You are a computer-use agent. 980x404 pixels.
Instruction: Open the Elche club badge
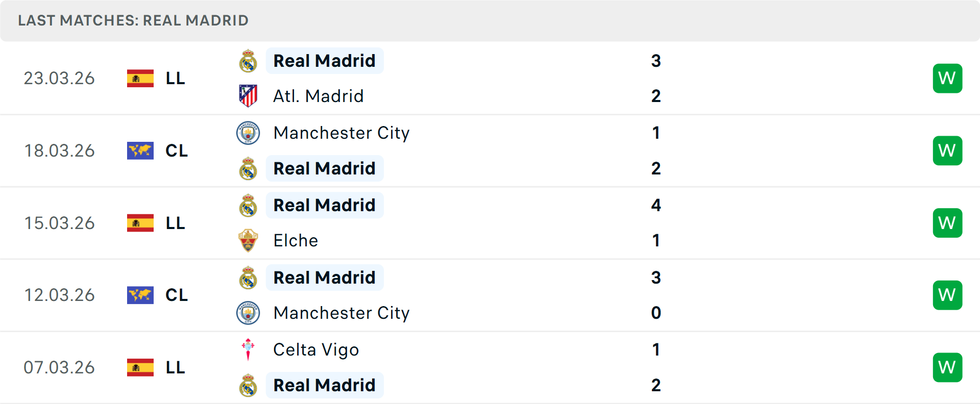tap(248, 240)
